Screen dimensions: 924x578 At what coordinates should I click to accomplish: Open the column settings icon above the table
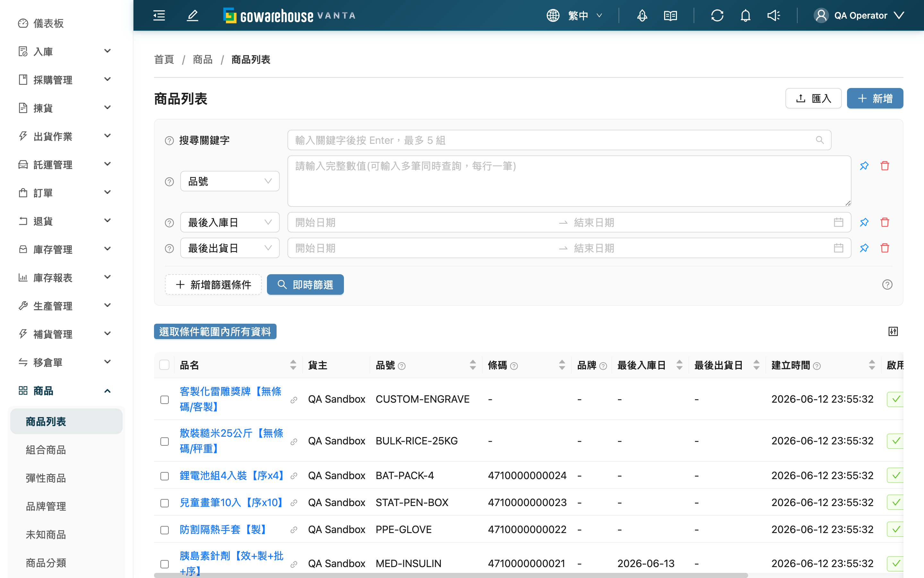tap(893, 331)
